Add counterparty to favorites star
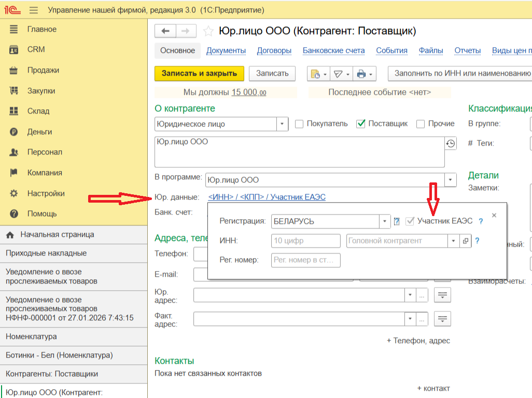This screenshot has height=398, width=532. click(208, 31)
